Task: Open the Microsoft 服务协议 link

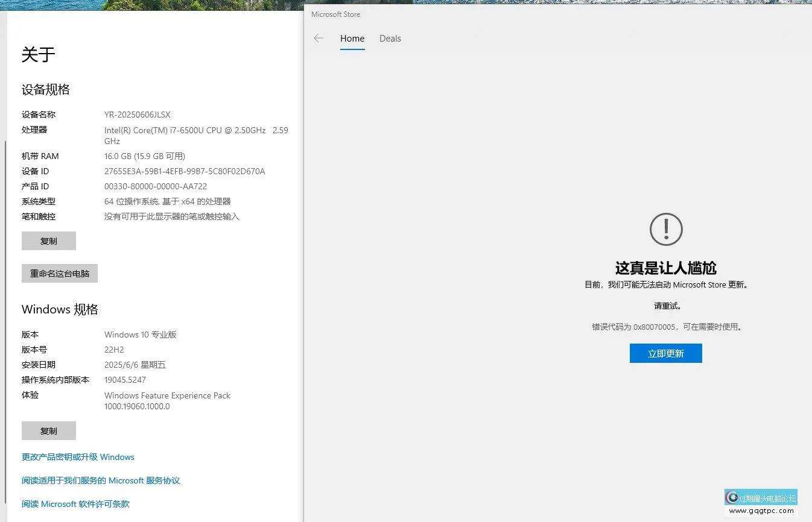Action: pyautogui.click(x=101, y=480)
